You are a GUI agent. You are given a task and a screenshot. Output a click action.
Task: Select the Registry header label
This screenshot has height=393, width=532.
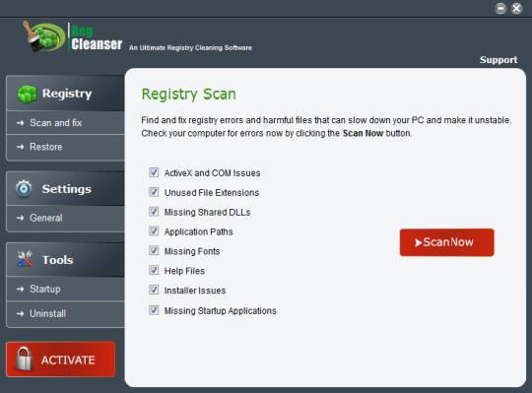pos(67,94)
